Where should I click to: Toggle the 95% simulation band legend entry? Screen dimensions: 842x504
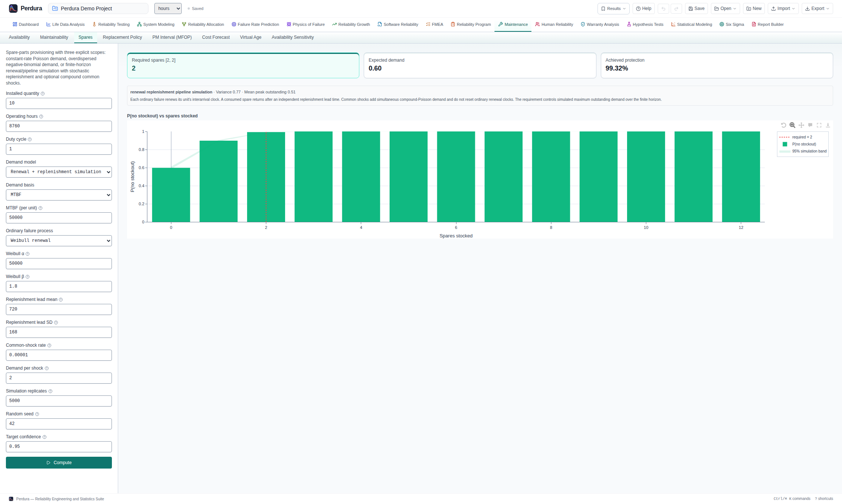[x=803, y=151]
